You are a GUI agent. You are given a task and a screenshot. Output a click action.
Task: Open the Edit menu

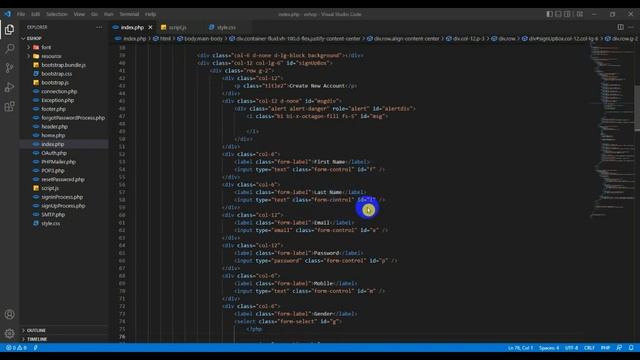(x=36, y=14)
